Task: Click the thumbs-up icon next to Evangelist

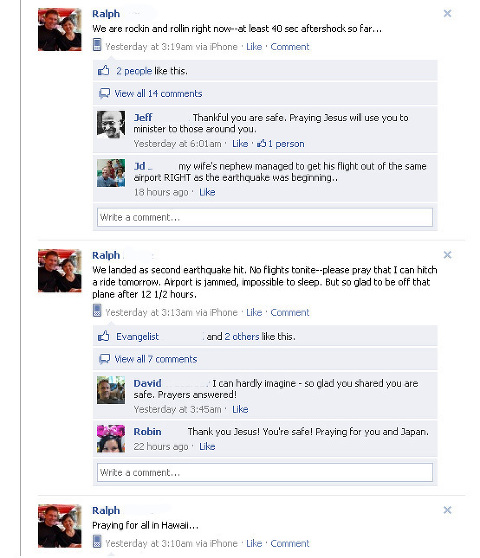Action: pos(104,336)
